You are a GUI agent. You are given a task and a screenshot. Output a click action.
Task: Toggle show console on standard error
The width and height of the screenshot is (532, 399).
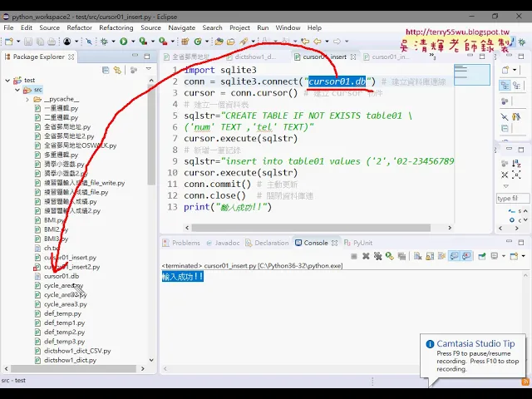pos(466,256)
